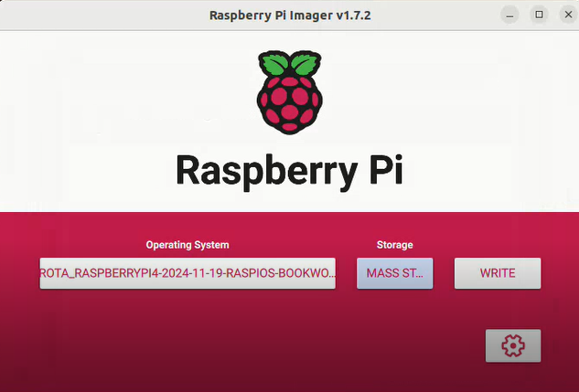Click the empty title bar left of the title
The height and width of the screenshot is (392, 579).
(91, 15)
